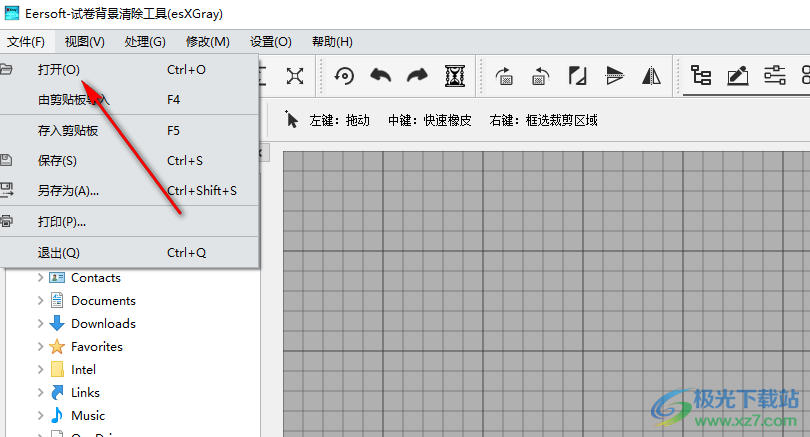Open the 文件(F) menu
The height and width of the screenshot is (437, 810).
coord(26,42)
